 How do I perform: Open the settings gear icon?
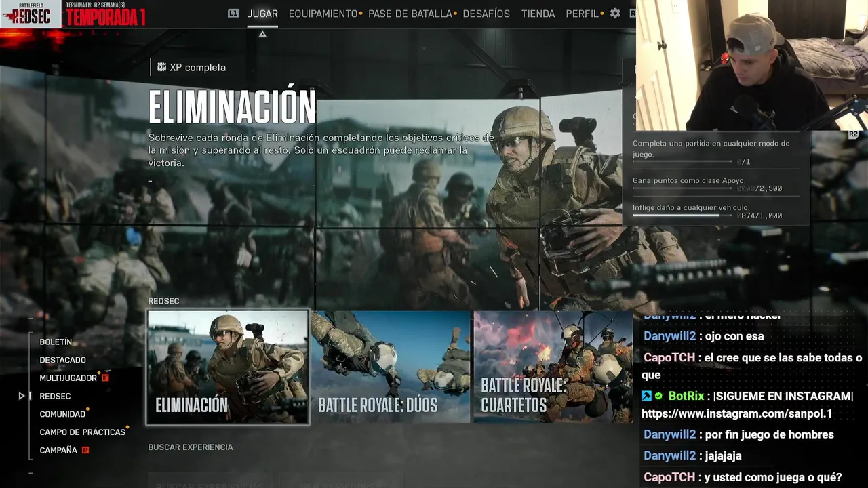[615, 14]
